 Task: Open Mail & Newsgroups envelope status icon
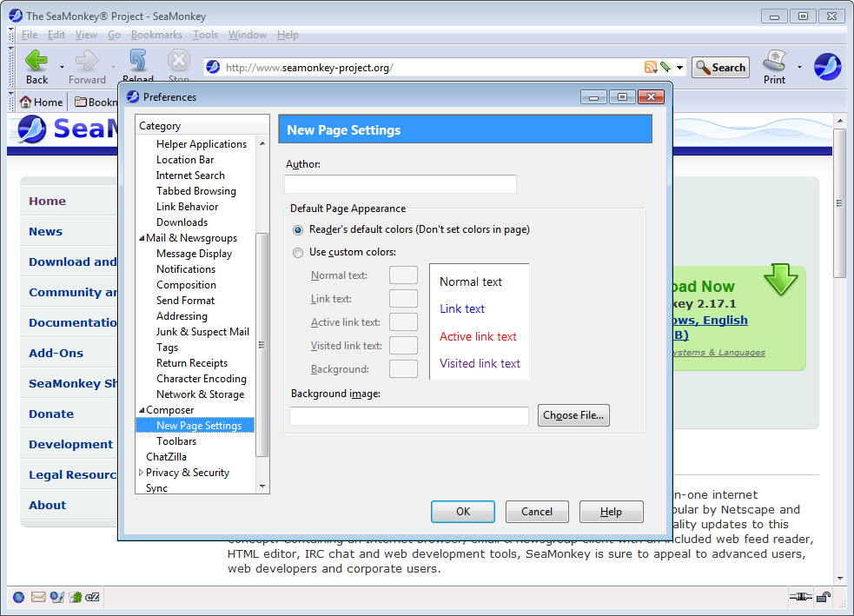point(38,598)
